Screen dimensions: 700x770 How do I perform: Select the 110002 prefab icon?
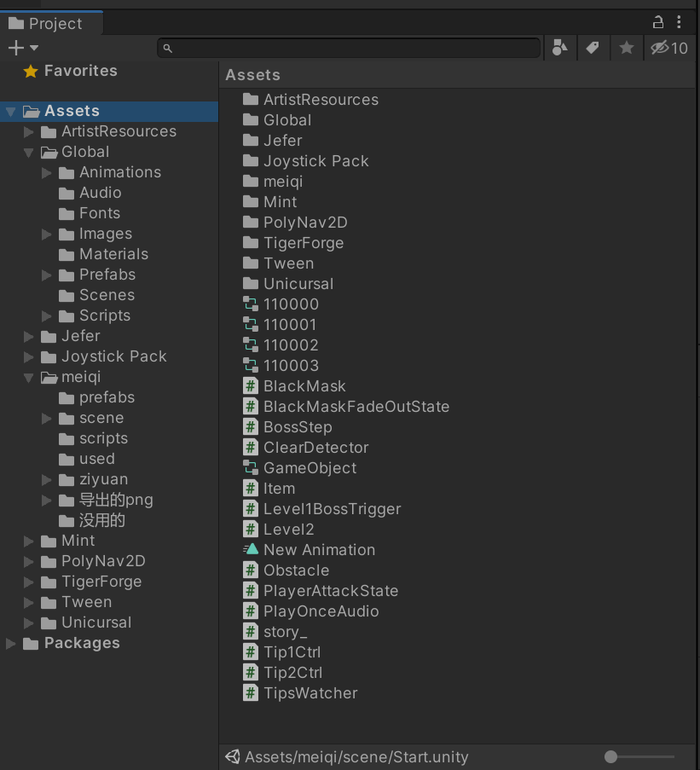(251, 344)
